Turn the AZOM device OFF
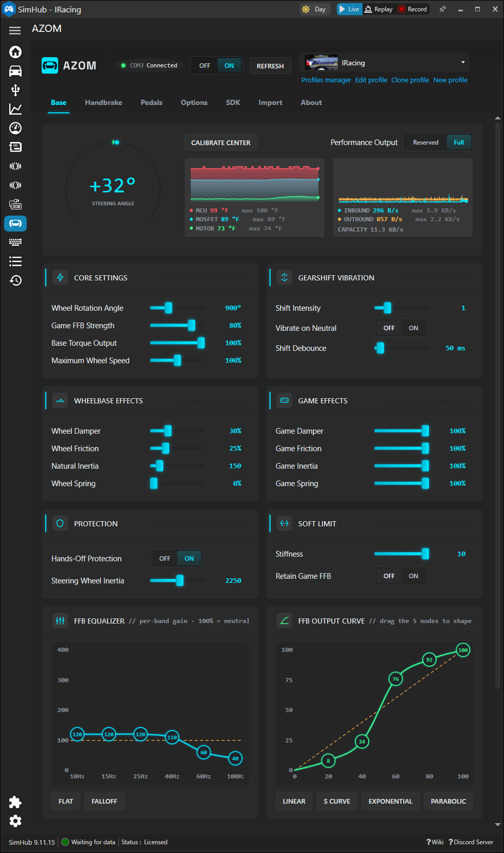Viewport: 504px width, 853px height. click(x=205, y=66)
